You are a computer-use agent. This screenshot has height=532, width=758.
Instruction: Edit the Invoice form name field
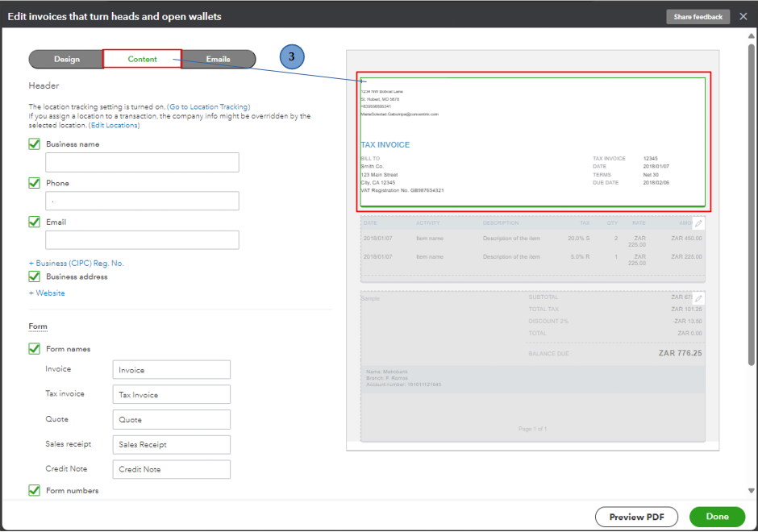click(x=172, y=370)
